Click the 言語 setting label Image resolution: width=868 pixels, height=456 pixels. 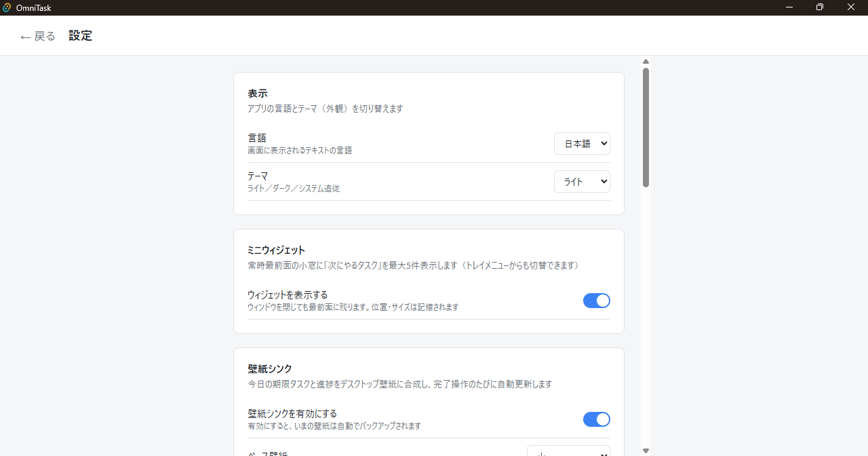coord(257,138)
